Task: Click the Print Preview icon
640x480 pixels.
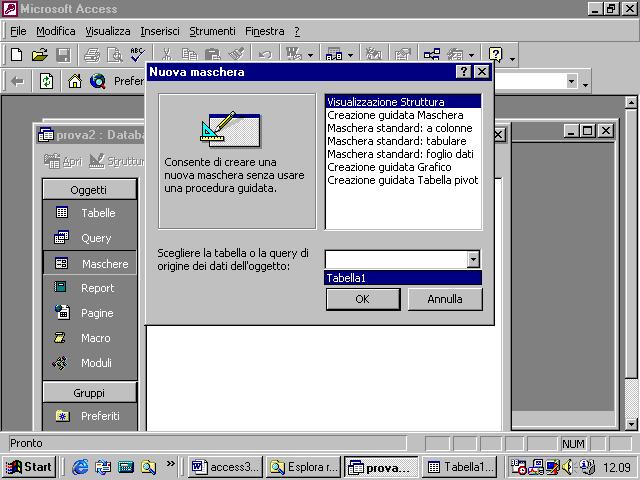Action: (x=115, y=55)
